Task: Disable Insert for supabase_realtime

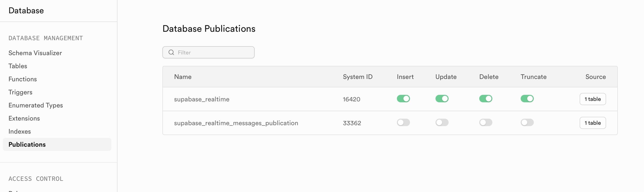Action: [403, 99]
